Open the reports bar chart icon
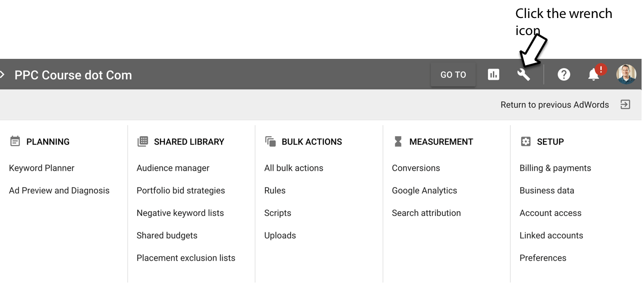 [x=493, y=74]
